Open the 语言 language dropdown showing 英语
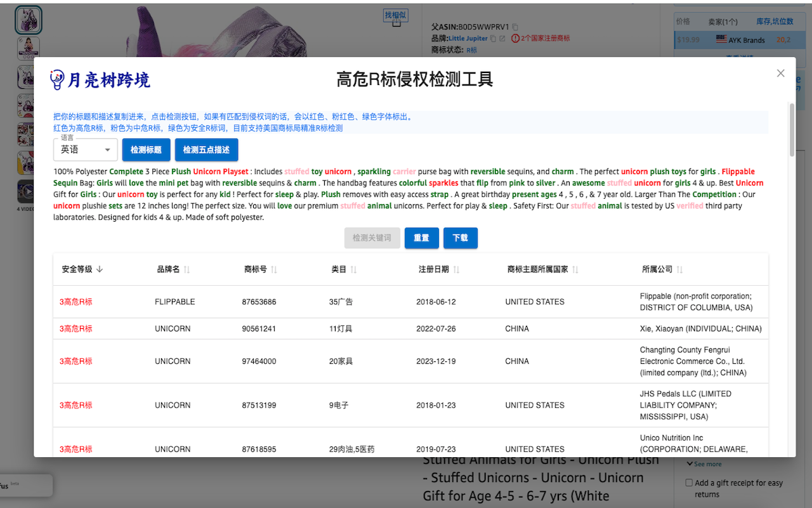The image size is (812, 508). tap(85, 149)
